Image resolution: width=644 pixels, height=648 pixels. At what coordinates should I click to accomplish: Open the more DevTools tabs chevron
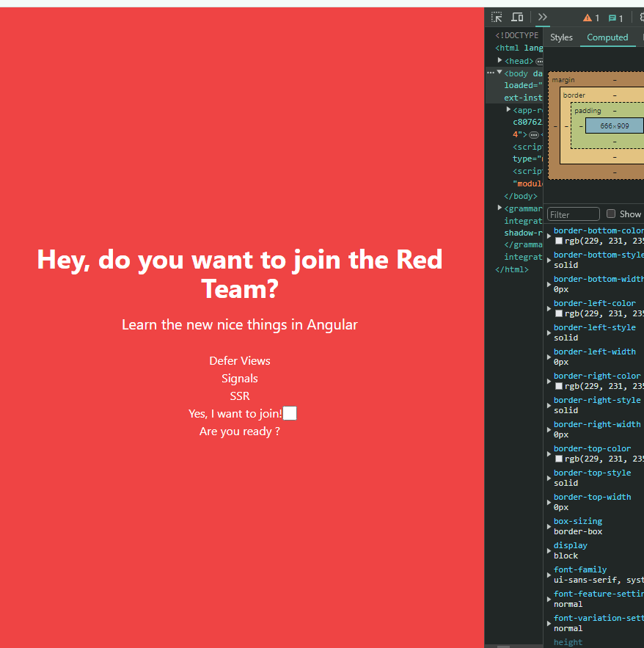[x=542, y=18]
